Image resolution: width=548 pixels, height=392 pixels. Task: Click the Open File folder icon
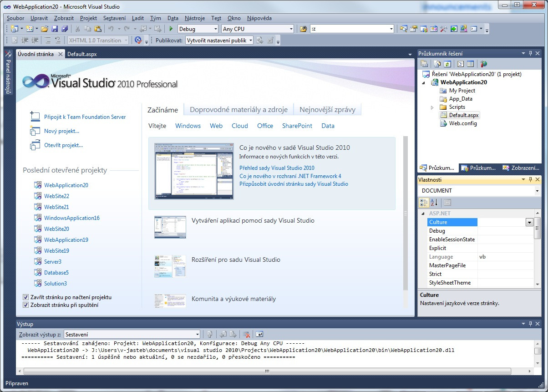(45, 29)
